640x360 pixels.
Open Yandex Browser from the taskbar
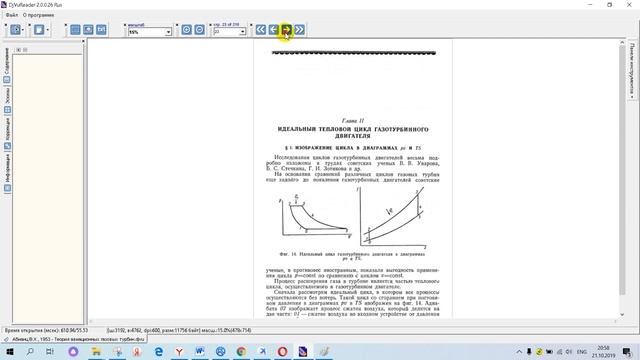[179, 351]
